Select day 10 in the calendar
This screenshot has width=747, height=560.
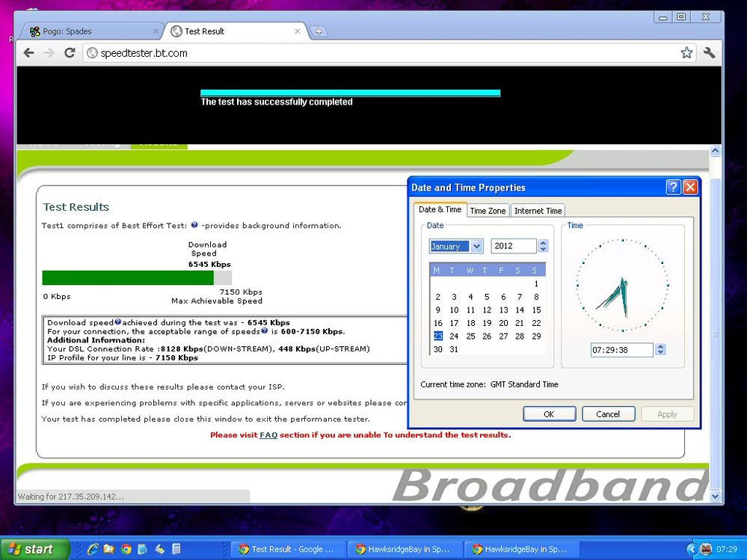[454, 310]
